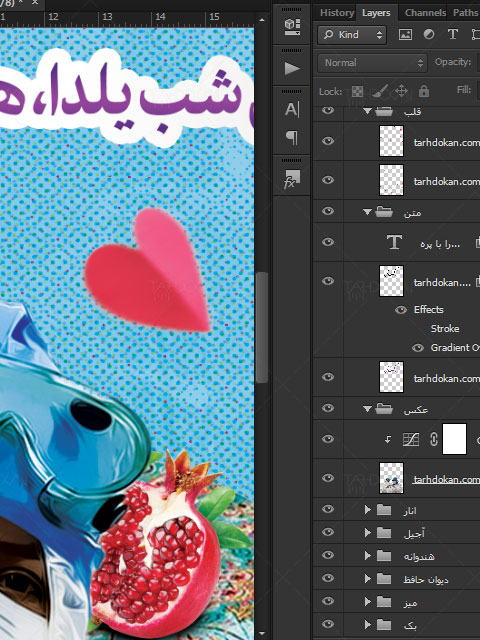Collapse the عکس group
Viewport: 480px width, 640px height.
pyautogui.click(x=367, y=409)
